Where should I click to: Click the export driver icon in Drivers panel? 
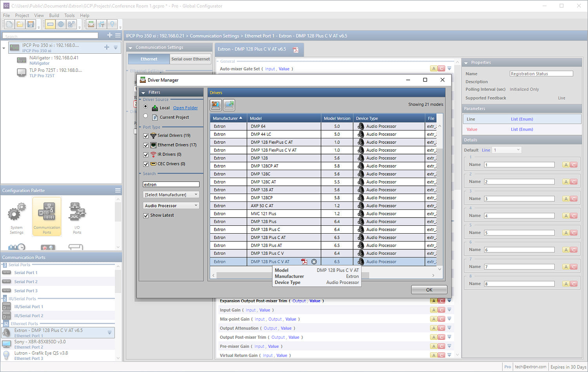tap(229, 105)
